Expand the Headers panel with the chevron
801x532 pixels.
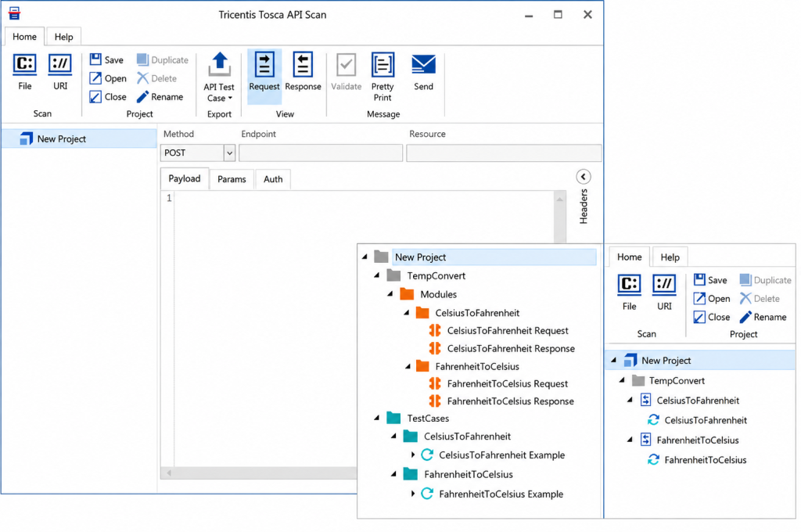pyautogui.click(x=584, y=177)
